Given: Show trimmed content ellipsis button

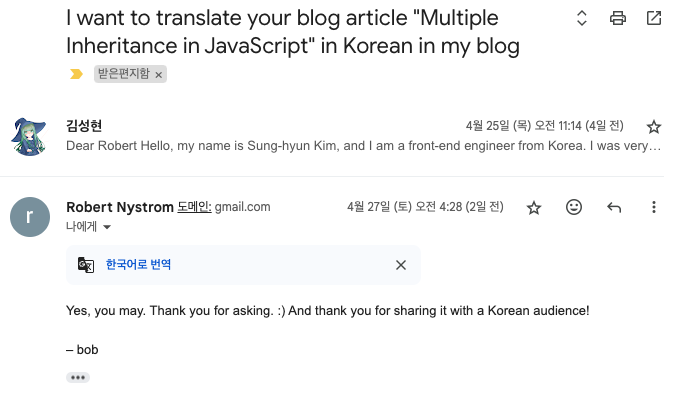Looking at the screenshot, I should [78, 377].
